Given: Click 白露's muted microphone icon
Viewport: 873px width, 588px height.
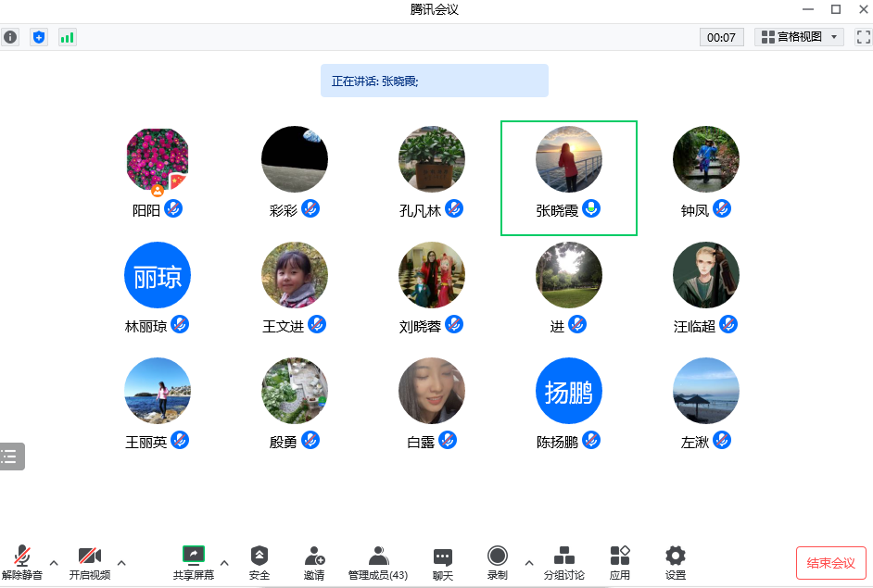Looking at the screenshot, I should pos(448,440).
